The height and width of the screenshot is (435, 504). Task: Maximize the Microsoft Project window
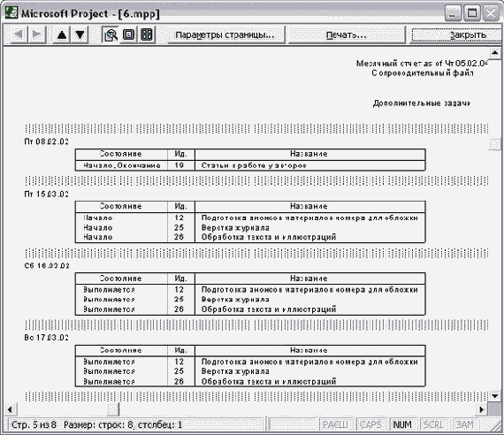[472, 13]
